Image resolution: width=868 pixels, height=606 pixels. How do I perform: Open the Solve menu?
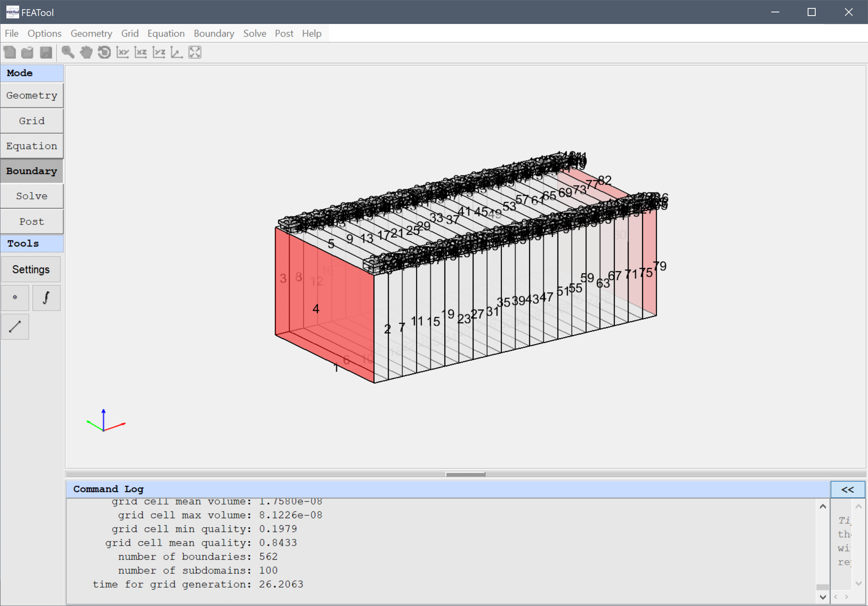(x=255, y=34)
